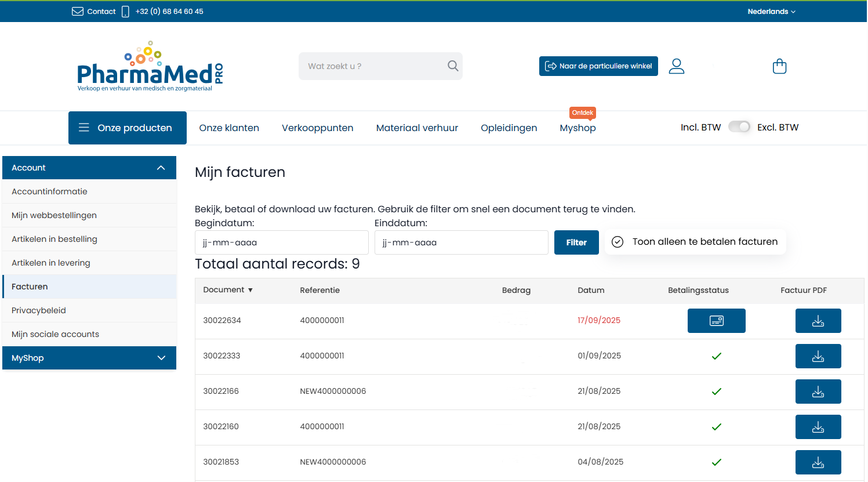Collapse the Account sidebar section
This screenshot has width=868, height=482.
(x=161, y=168)
